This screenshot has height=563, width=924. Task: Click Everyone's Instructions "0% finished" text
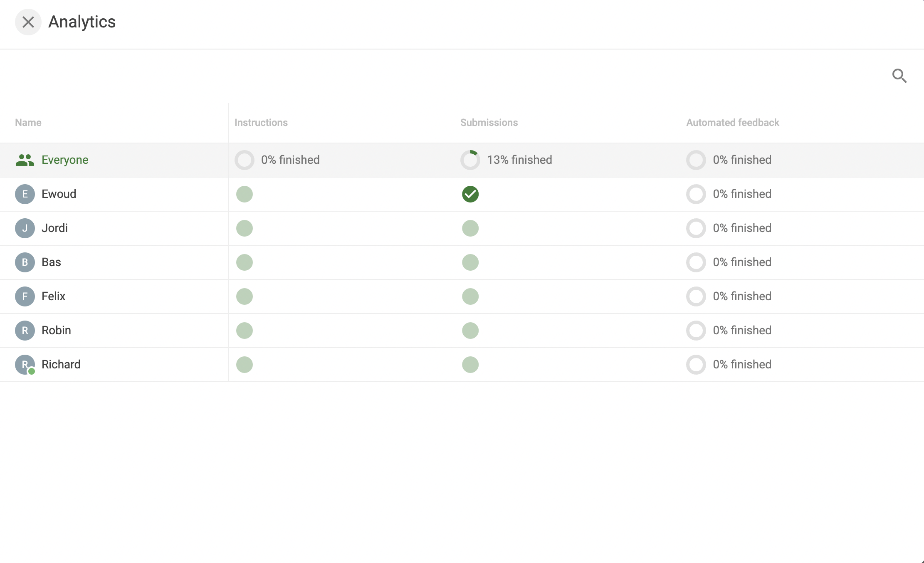click(x=290, y=160)
